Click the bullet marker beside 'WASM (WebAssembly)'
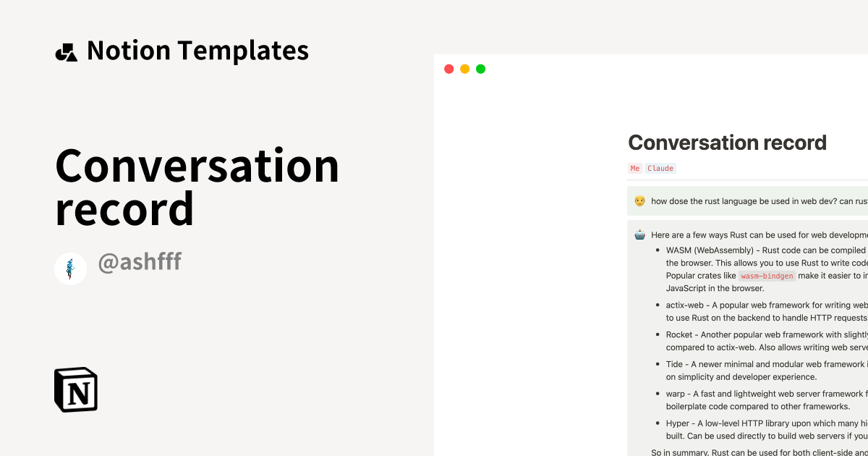The width and height of the screenshot is (868, 456). [x=658, y=250]
